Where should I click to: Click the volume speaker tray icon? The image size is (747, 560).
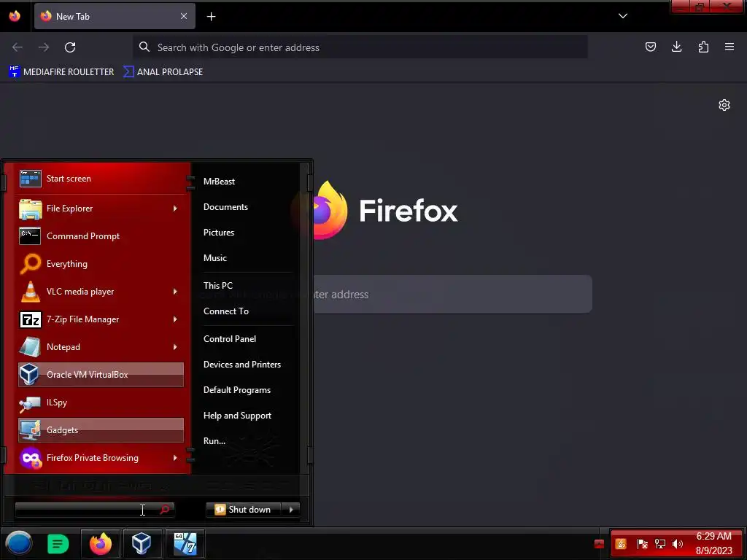coord(677,544)
